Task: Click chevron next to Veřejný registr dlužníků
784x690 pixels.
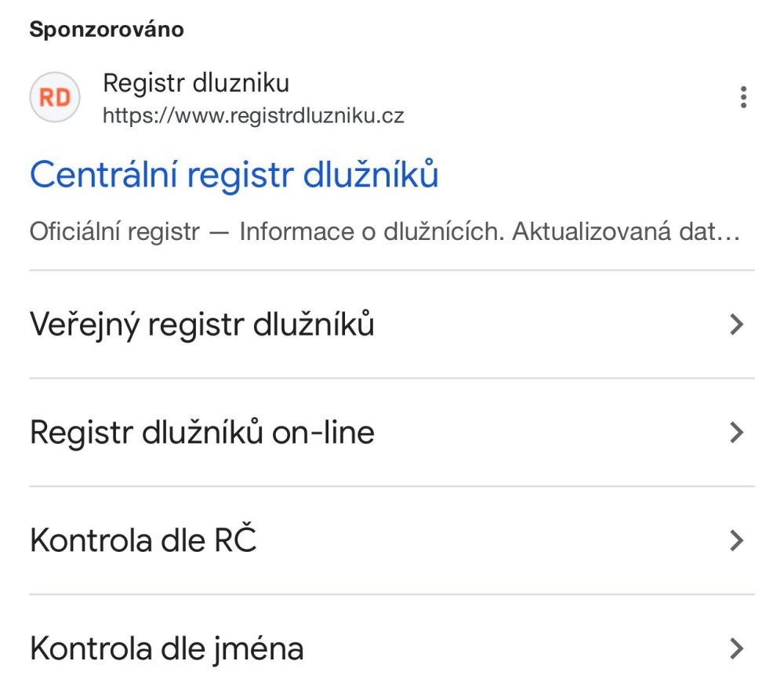Action: pos(735,325)
